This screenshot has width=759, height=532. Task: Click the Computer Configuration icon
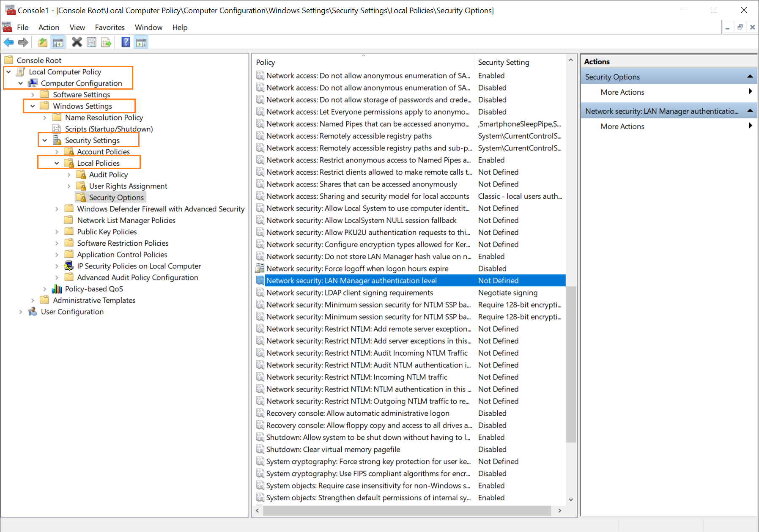(33, 83)
